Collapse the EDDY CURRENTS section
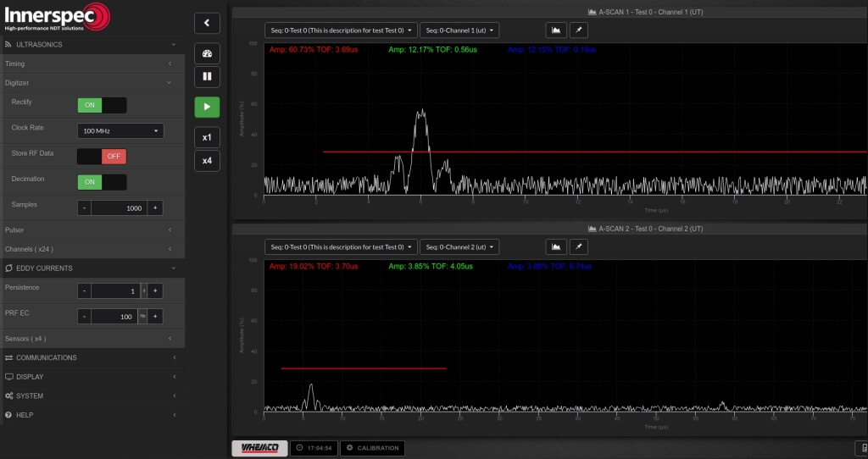868x459 pixels. pyautogui.click(x=92, y=268)
